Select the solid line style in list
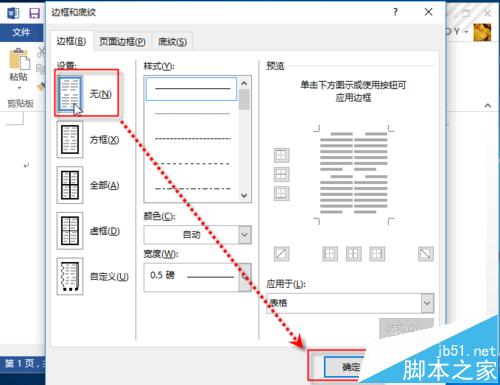 coord(191,89)
